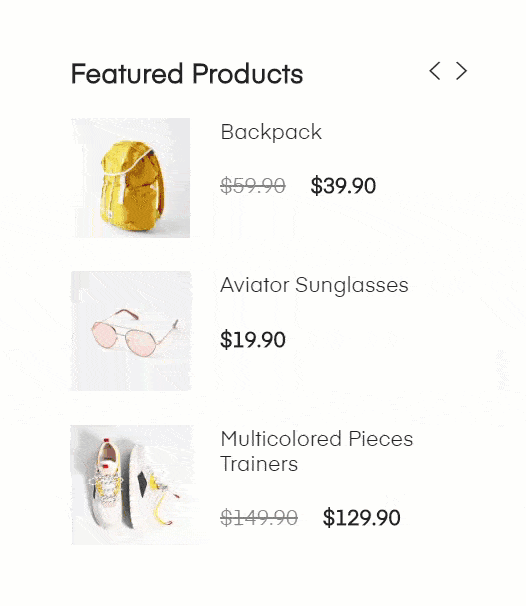Screen dimensions: 526x606
Task: Open the Backpack product title link
Action: click(x=271, y=133)
